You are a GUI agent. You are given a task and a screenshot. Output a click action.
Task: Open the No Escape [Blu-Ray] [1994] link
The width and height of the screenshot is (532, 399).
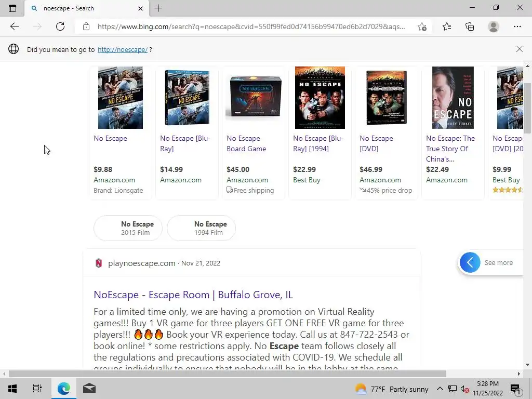[x=318, y=143]
